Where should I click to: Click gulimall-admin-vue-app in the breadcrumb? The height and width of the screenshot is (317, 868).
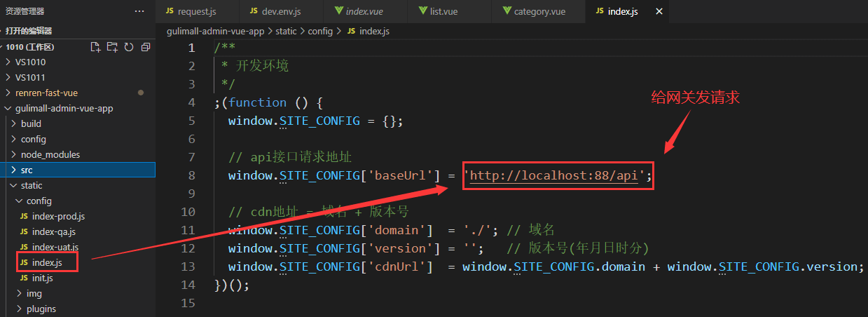pos(215,32)
